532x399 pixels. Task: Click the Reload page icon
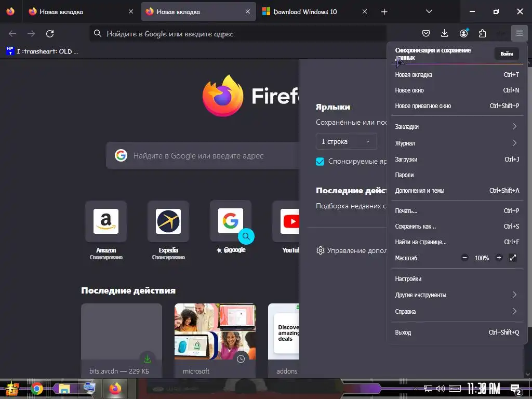[50, 34]
